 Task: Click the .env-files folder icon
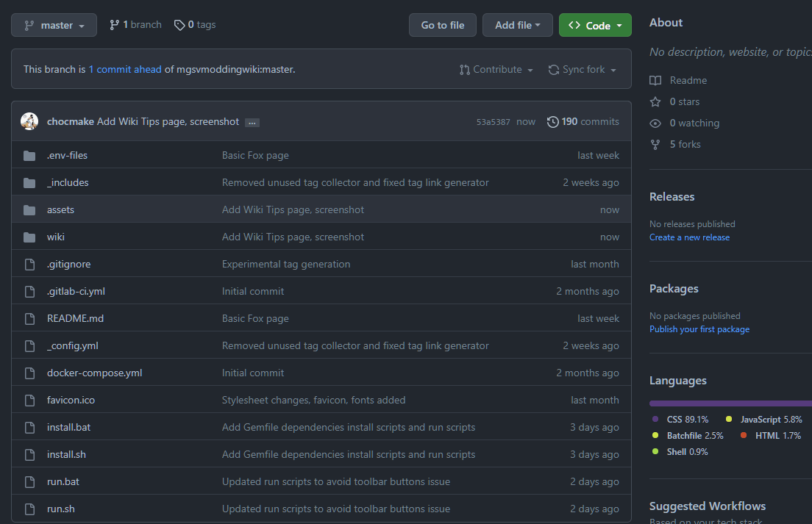click(29, 156)
